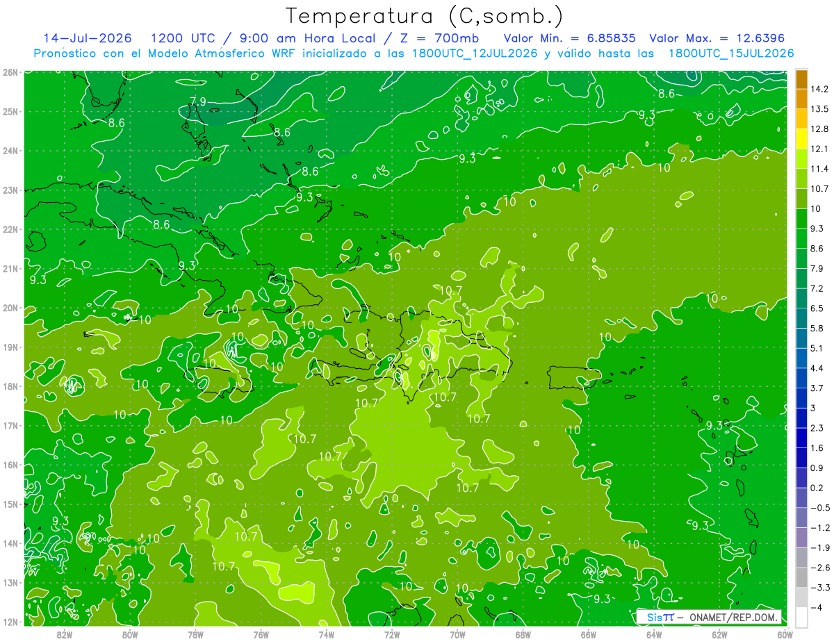This screenshot has width=834, height=644.
Task: Click the legend value '12.8'
Action: pyautogui.click(x=820, y=129)
